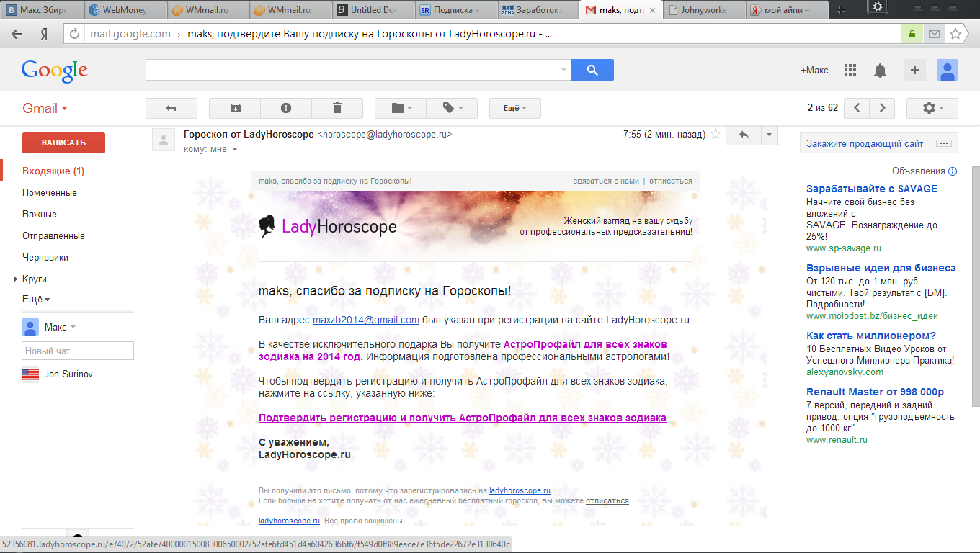The image size is (980, 553).
Task: Return to inbox with back arrow button
Action: point(171,108)
